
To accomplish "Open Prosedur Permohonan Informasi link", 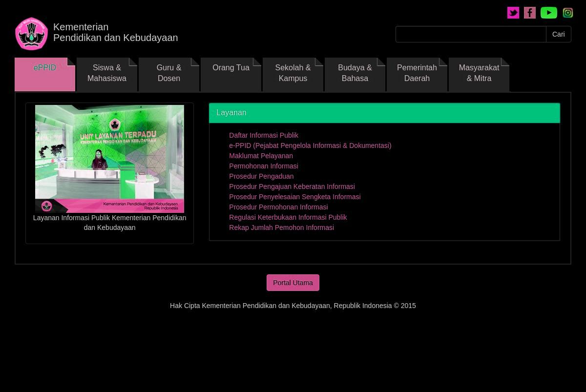I will click(278, 207).
